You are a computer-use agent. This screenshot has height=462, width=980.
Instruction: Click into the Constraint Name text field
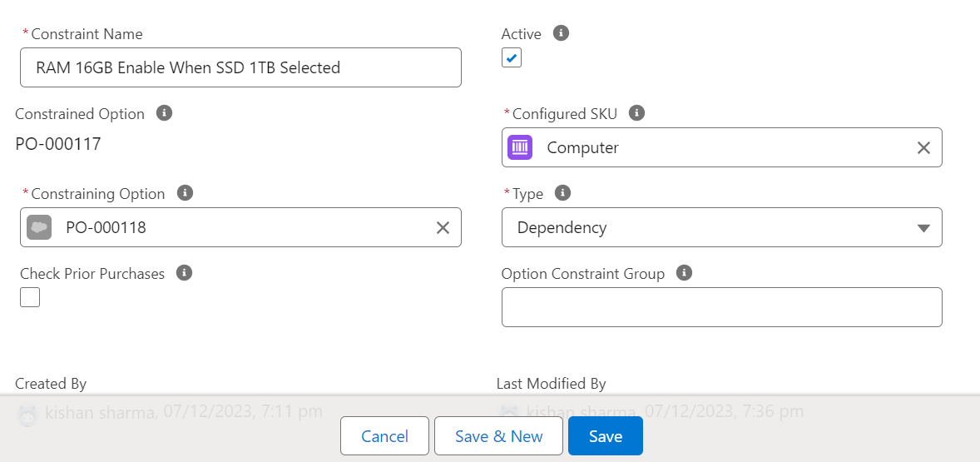(x=240, y=67)
